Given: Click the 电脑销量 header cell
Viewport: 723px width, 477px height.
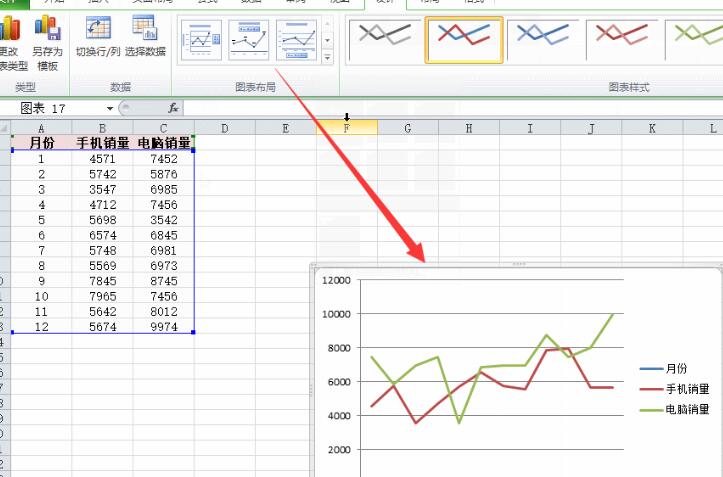Looking at the screenshot, I should [x=164, y=143].
